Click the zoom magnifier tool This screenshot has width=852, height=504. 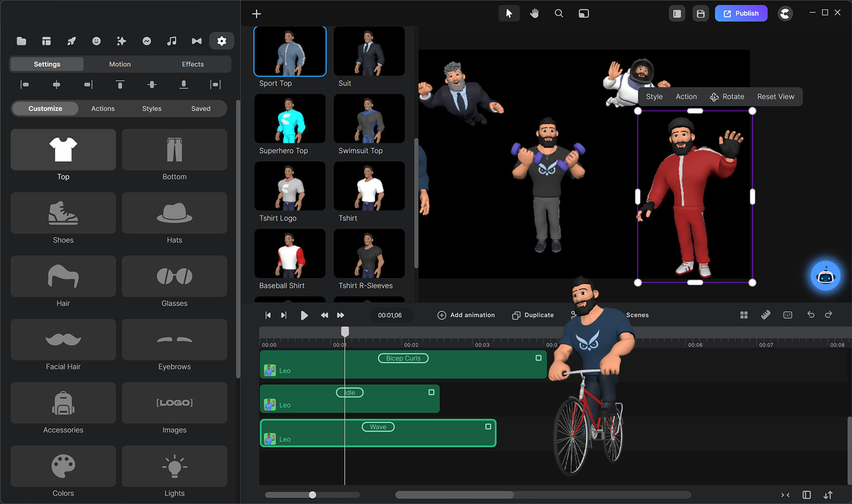(x=559, y=14)
